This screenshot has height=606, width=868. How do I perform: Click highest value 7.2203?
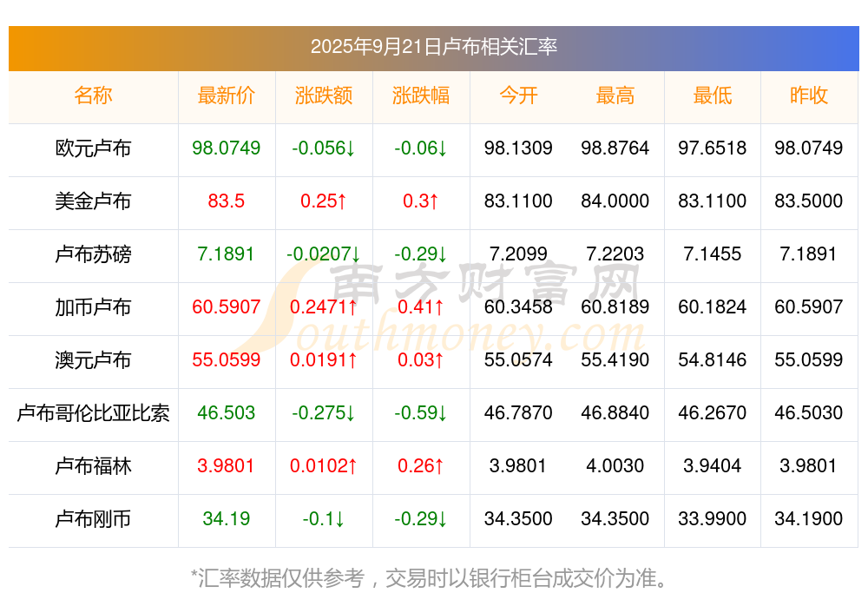click(x=615, y=254)
